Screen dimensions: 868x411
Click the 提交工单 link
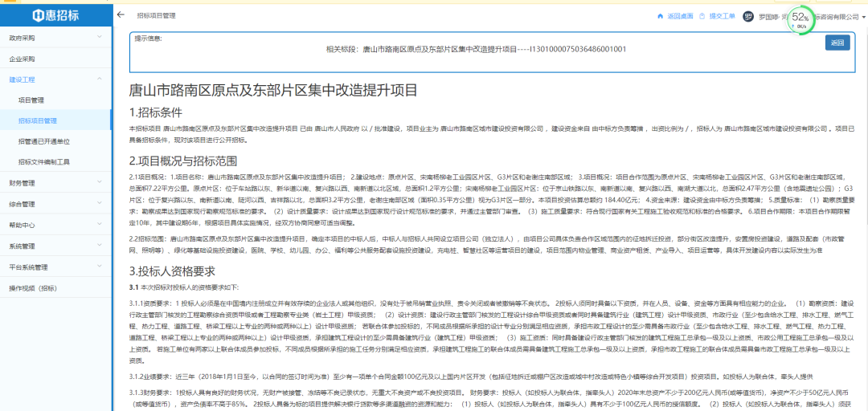click(x=721, y=16)
